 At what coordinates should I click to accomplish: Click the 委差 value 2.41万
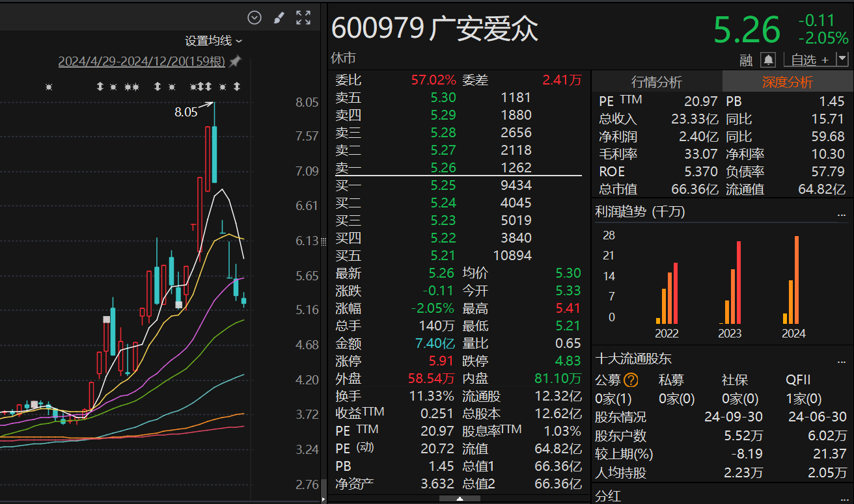pyautogui.click(x=562, y=80)
